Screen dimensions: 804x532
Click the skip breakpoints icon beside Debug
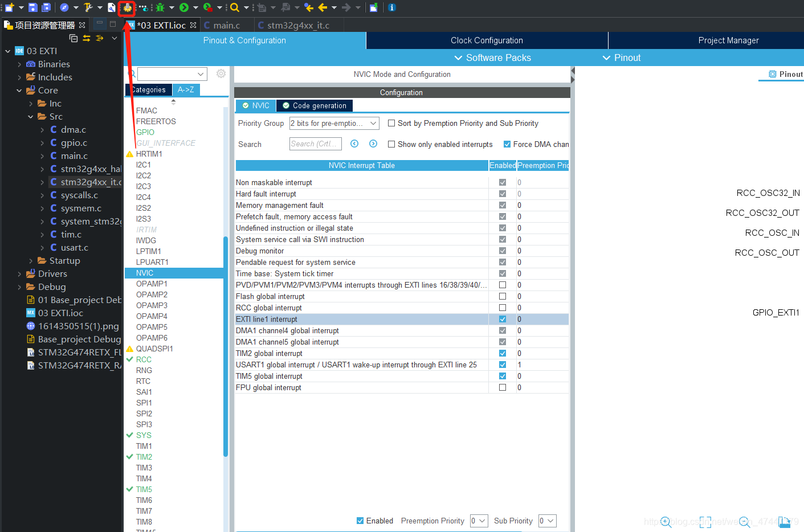pos(143,7)
